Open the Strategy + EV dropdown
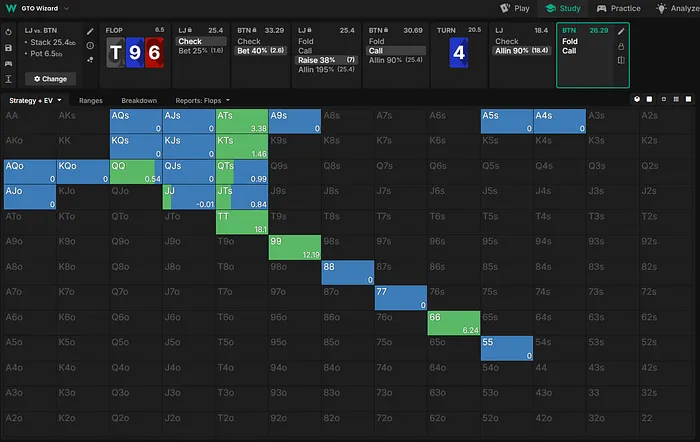Image resolution: width=700 pixels, height=442 pixels. click(x=36, y=101)
